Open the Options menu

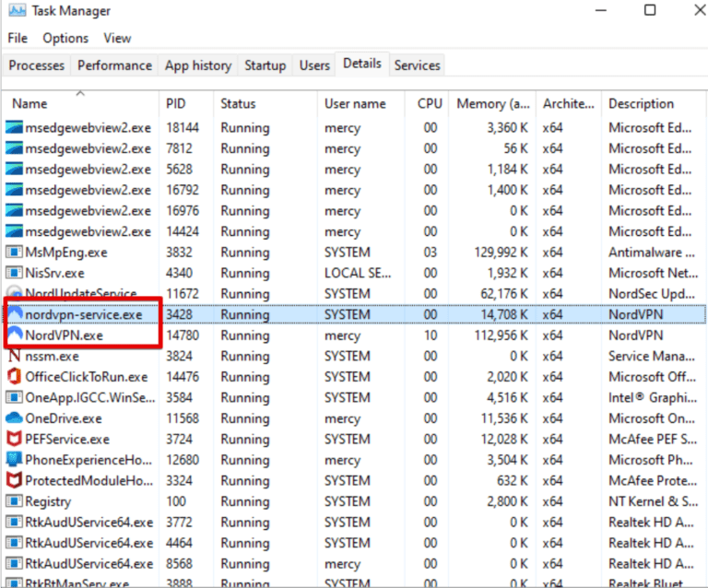pyautogui.click(x=65, y=39)
